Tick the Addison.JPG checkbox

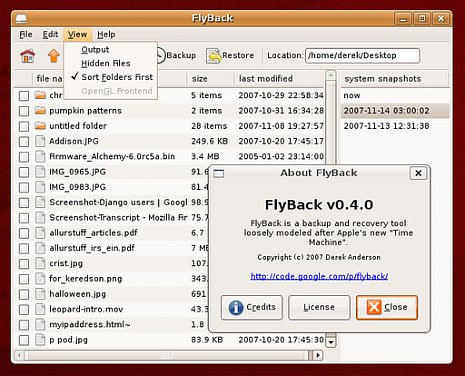(x=24, y=142)
